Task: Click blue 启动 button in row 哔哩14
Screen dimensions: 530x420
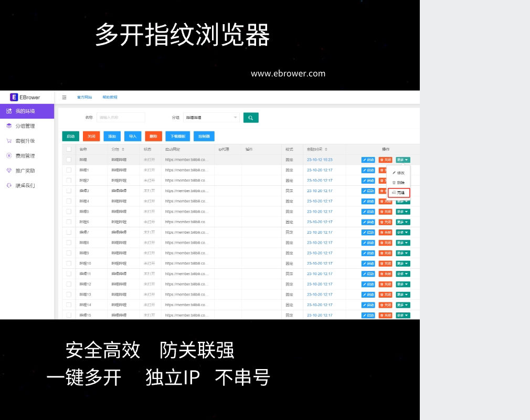Action: pos(368,305)
